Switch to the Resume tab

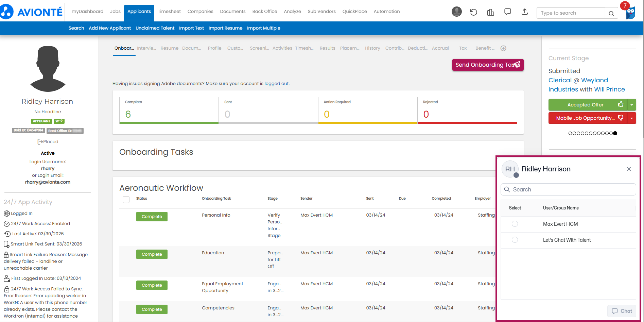point(169,48)
